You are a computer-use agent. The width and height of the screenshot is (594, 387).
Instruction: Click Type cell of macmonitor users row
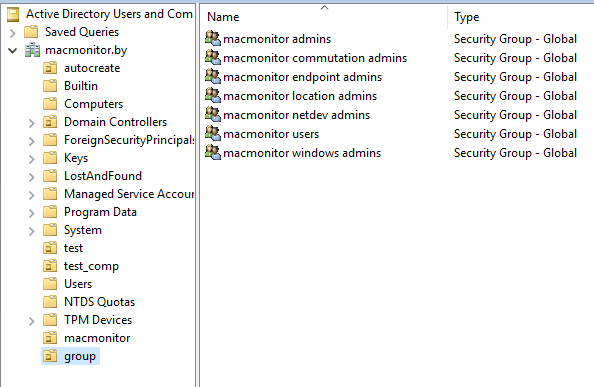click(515, 134)
